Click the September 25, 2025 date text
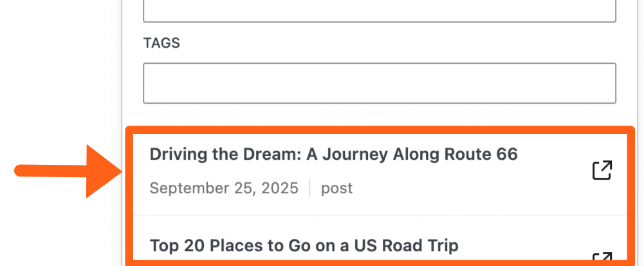 coord(224,188)
